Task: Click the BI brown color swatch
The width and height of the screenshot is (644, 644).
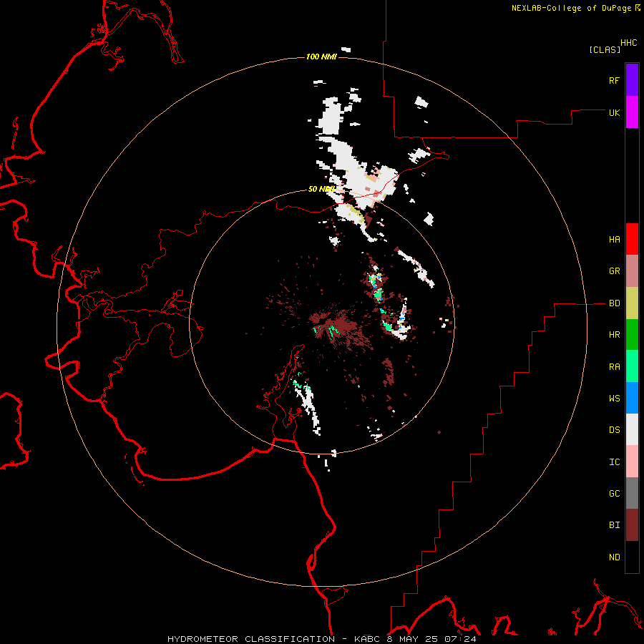Action: pos(632,525)
